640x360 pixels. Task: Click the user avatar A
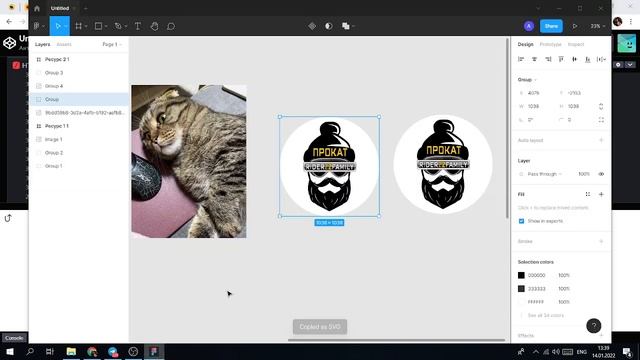tap(529, 26)
